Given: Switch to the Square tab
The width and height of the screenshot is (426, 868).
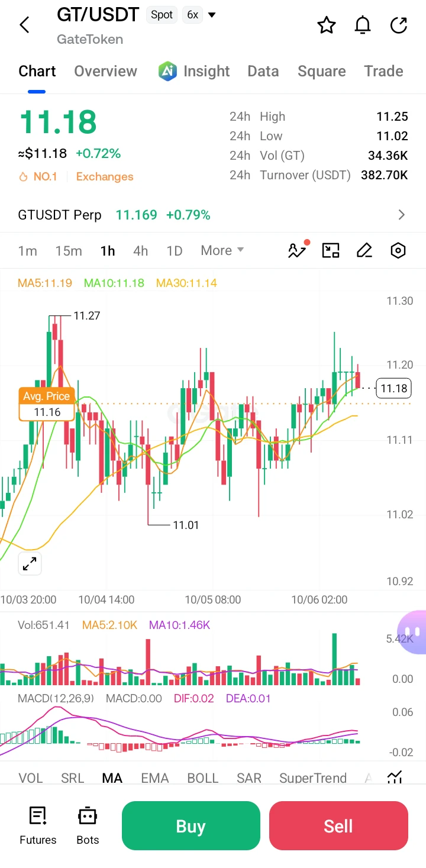Looking at the screenshot, I should 322,71.
